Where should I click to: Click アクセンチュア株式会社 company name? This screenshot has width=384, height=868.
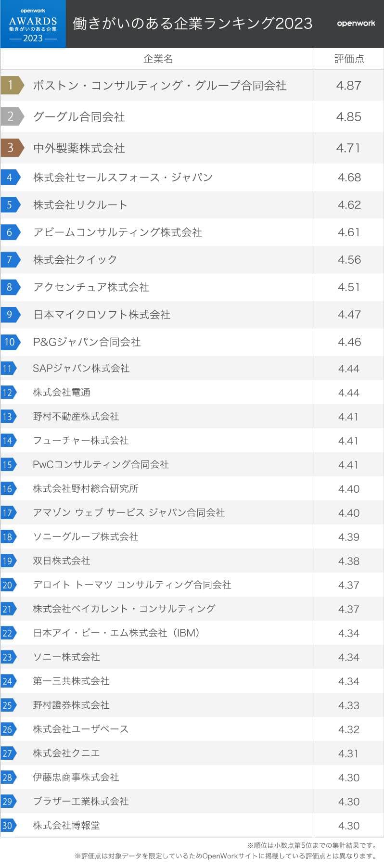pos(91,287)
